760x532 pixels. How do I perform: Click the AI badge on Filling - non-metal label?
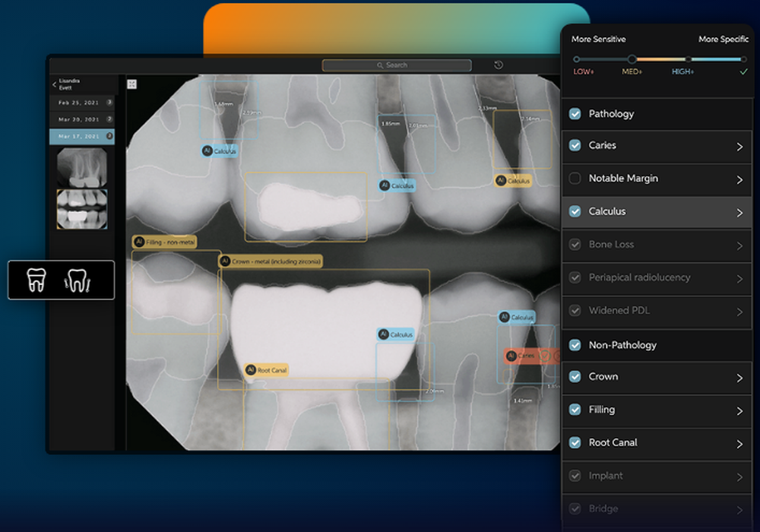(139, 242)
